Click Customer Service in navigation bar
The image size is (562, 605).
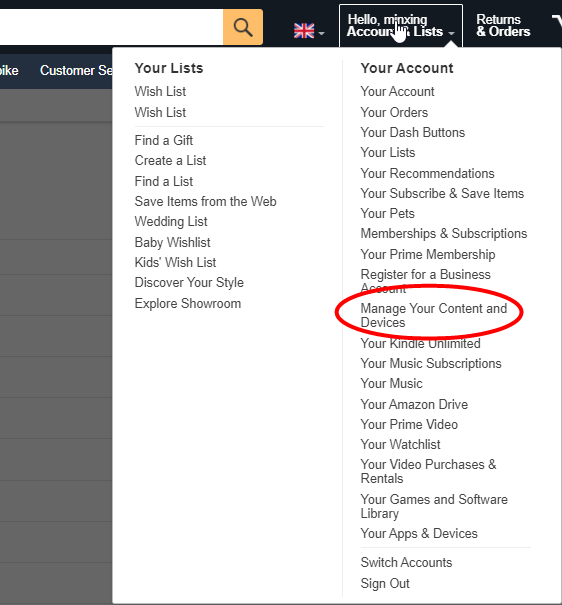pos(76,70)
